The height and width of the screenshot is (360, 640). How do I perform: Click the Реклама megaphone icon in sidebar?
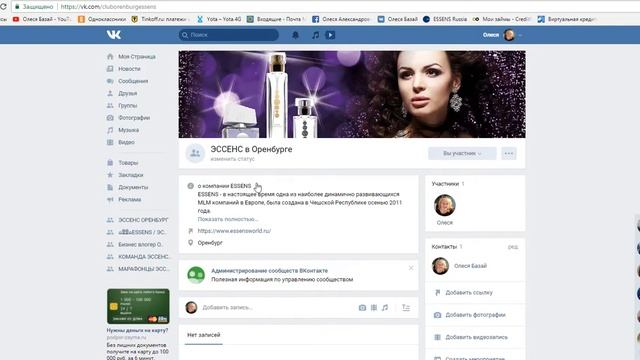(x=110, y=200)
